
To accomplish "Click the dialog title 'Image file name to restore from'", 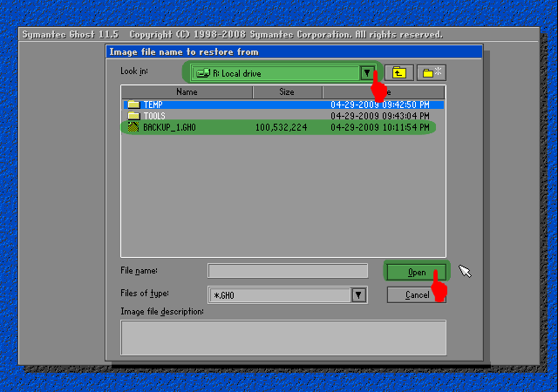I will (x=184, y=52).
